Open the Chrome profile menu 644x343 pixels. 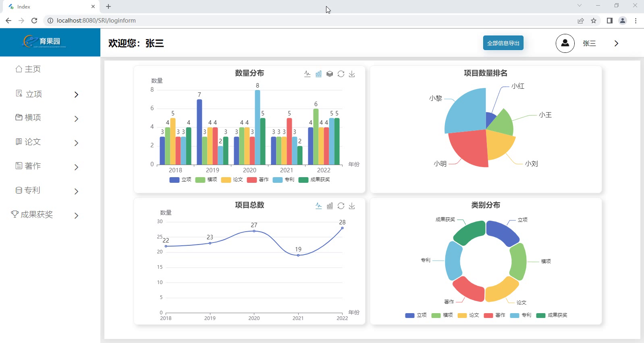coord(623,21)
